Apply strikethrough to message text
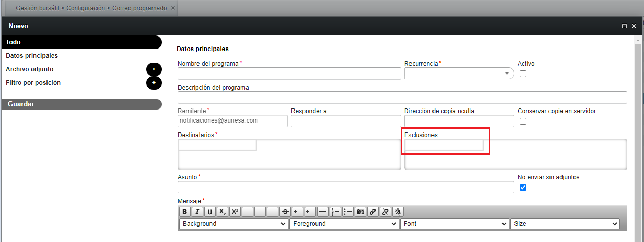644x242 pixels. (285, 212)
